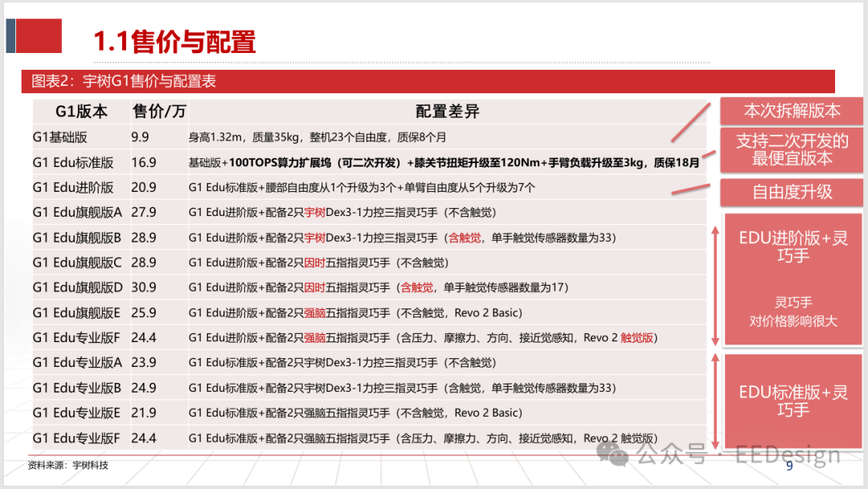Click 旗舰版C 因时五指灵巧手 不含触觉 description
The height and width of the screenshot is (489, 868).
[319, 263]
